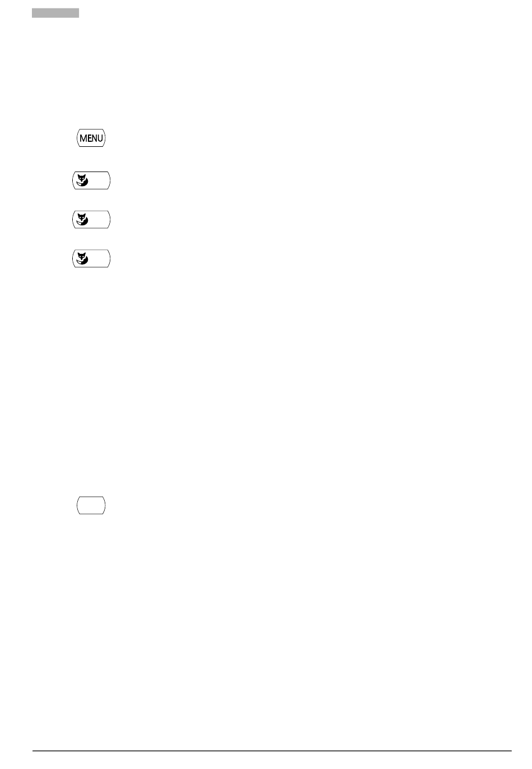
Task: Click the horizontal footer line at the page bottom
Action: (x=272, y=751)
